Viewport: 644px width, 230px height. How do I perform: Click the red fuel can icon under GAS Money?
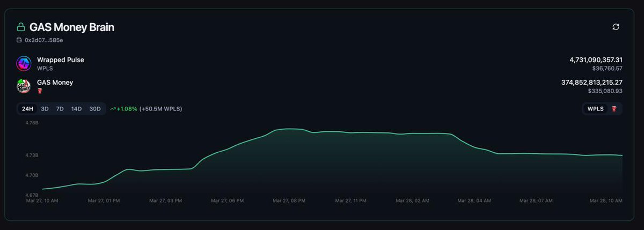(x=40, y=91)
